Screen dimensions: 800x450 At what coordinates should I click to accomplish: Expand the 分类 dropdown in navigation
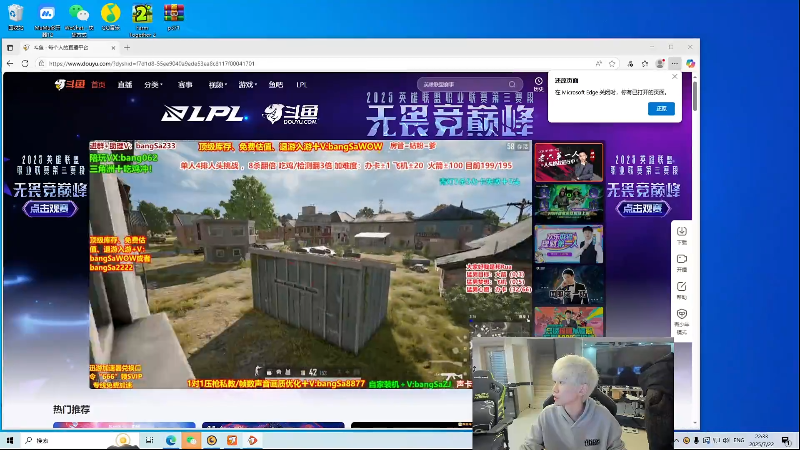pyautogui.click(x=153, y=85)
